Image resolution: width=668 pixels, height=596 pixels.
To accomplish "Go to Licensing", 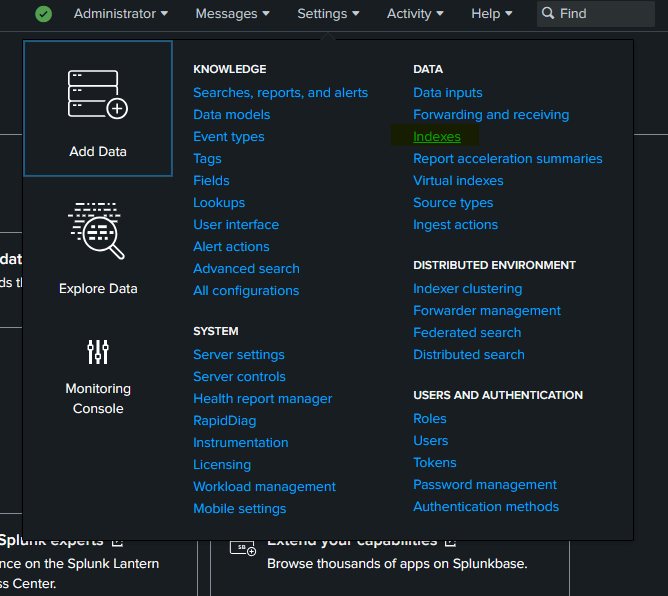I will pos(222,465).
